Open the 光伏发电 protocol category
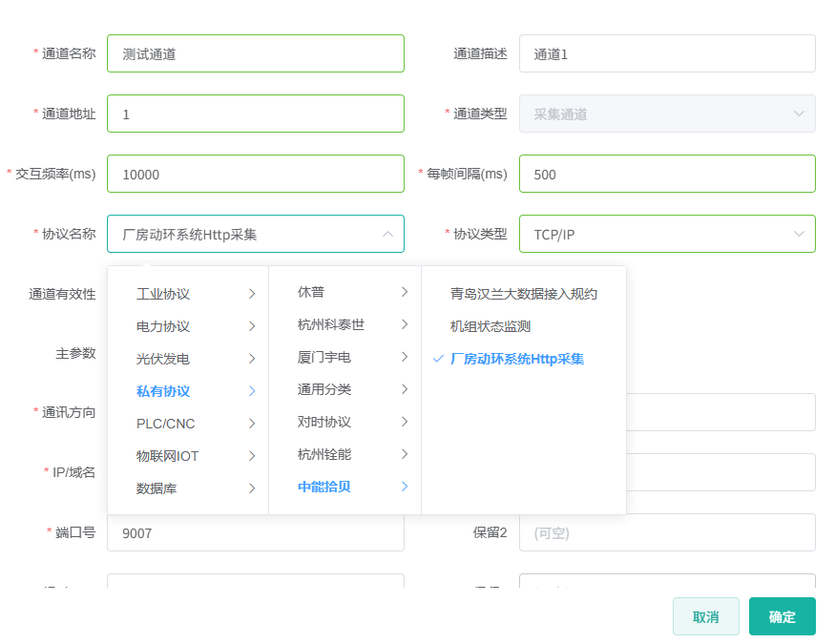835x644 pixels. (x=163, y=359)
